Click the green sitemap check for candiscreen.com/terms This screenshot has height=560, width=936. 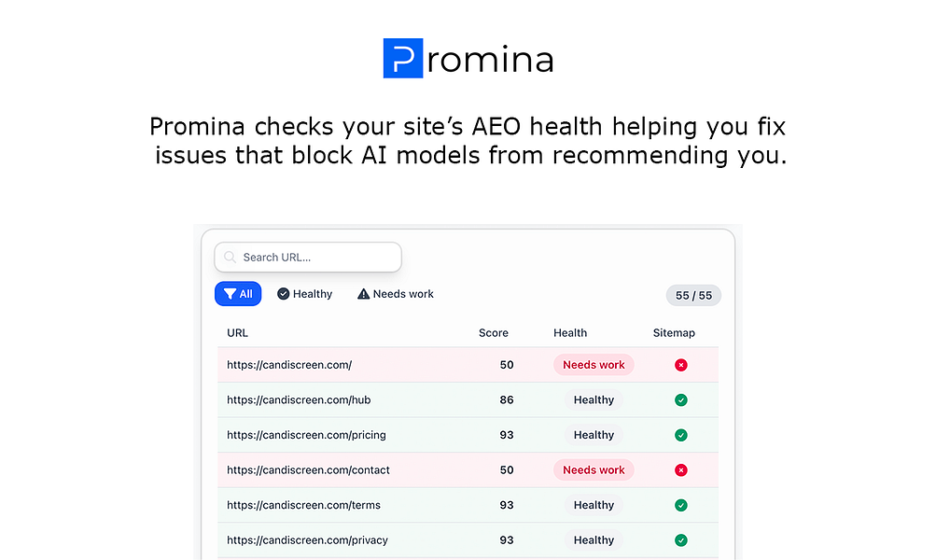tap(680, 505)
